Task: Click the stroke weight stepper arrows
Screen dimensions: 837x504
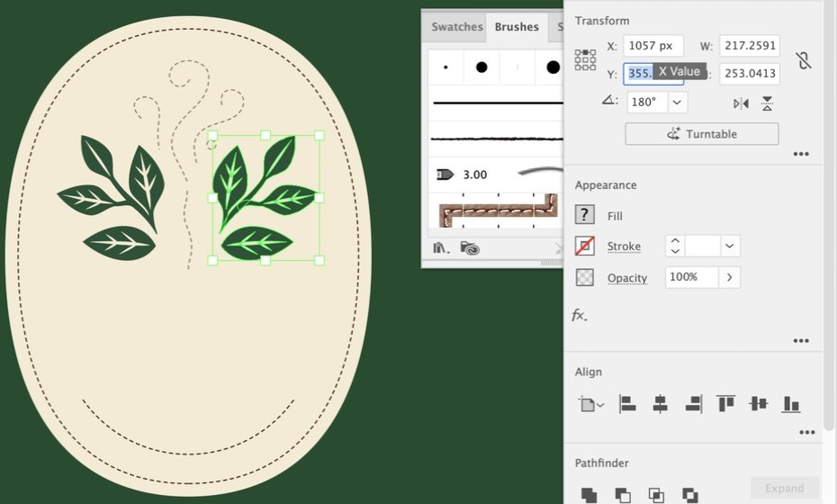Action: 675,246
